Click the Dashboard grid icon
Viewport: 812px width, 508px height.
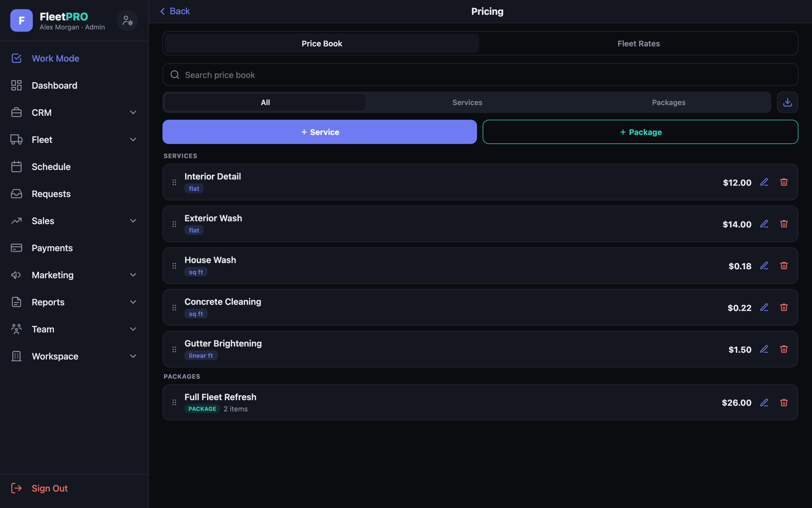tap(16, 85)
